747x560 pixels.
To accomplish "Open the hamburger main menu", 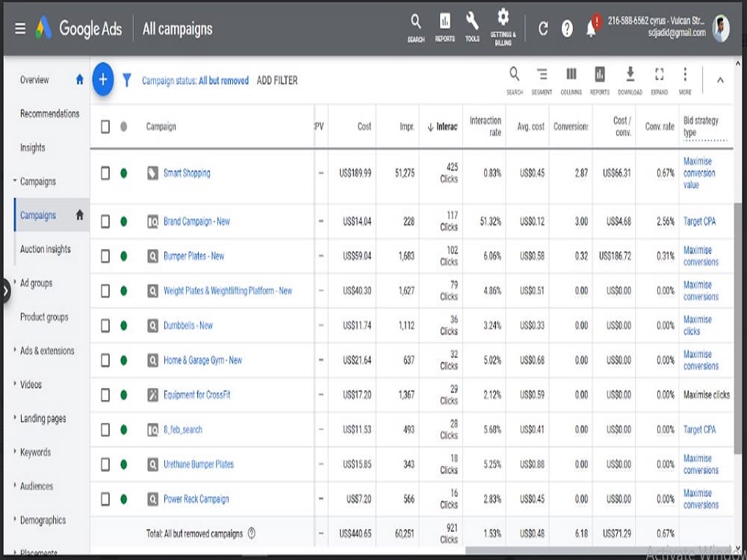I will coord(20,29).
